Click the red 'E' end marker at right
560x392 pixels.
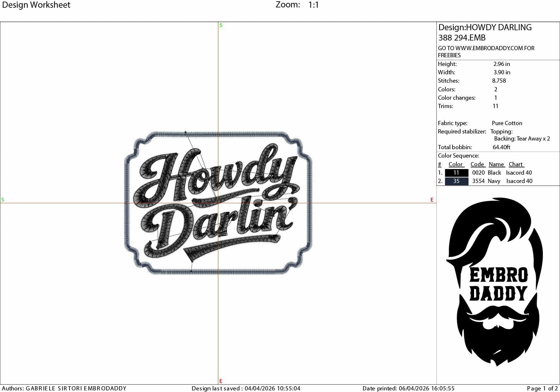pyautogui.click(x=432, y=200)
